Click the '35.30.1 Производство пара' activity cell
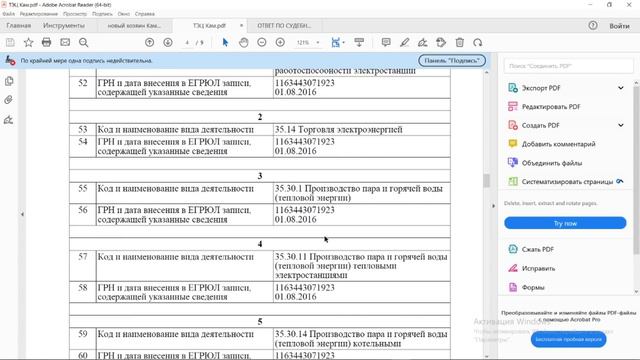 (362, 193)
